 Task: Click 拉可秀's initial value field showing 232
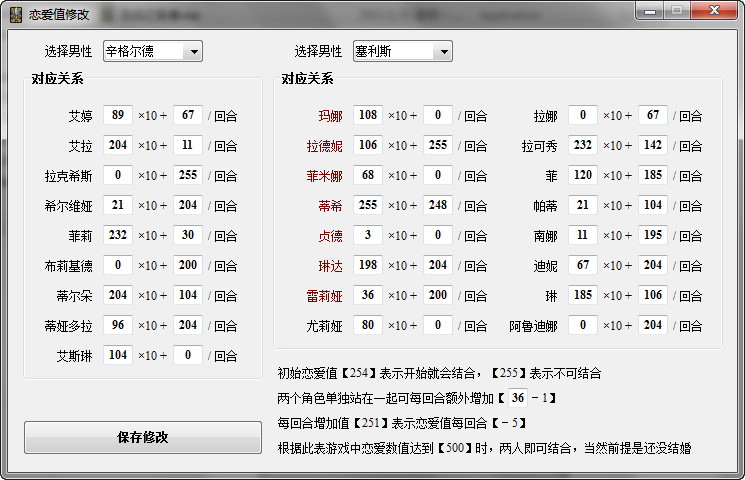[583, 146]
